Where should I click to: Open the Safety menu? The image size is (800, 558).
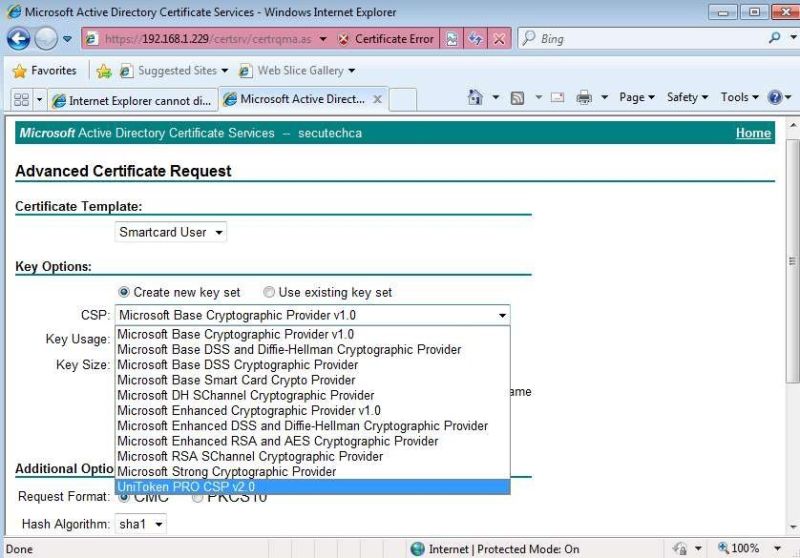click(x=687, y=97)
